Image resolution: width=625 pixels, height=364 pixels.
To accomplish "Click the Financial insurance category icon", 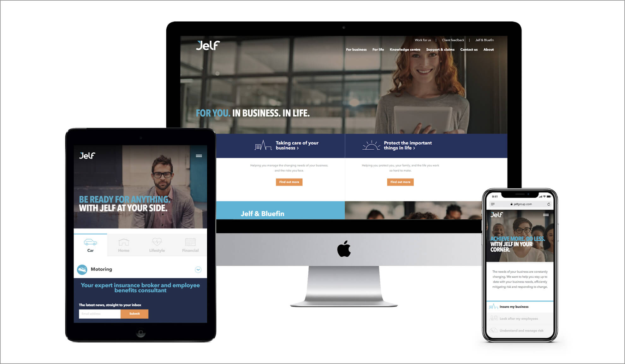I will pyautogui.click(x=190, y=242).
